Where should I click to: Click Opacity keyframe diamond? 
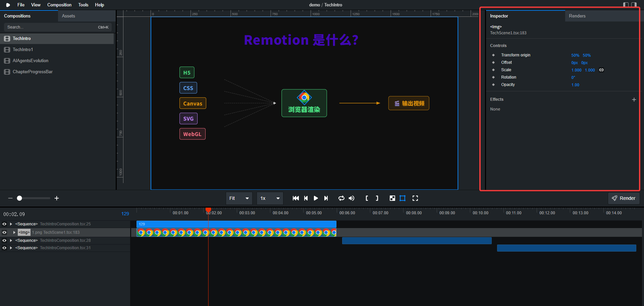[x=493, y=85]
